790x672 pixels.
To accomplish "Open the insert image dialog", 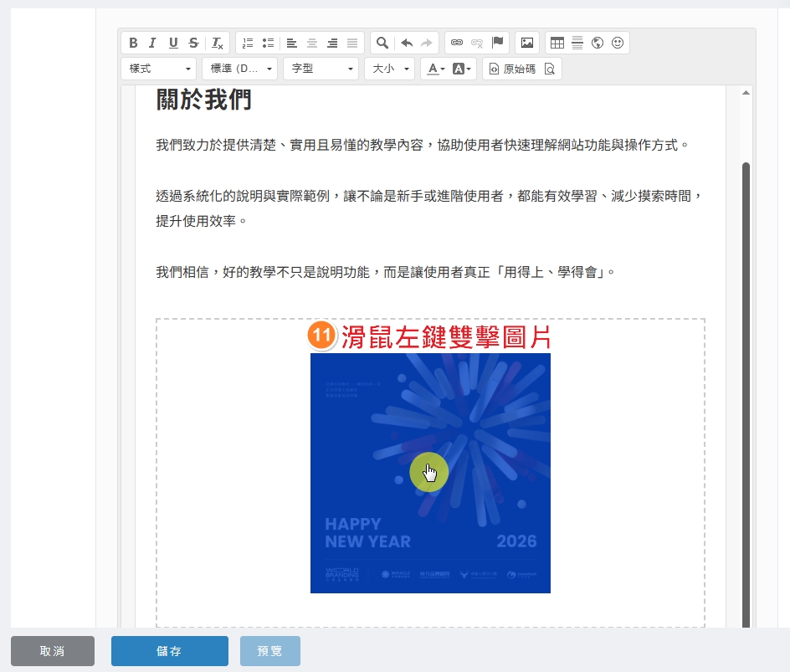I will tap(526, 43).
